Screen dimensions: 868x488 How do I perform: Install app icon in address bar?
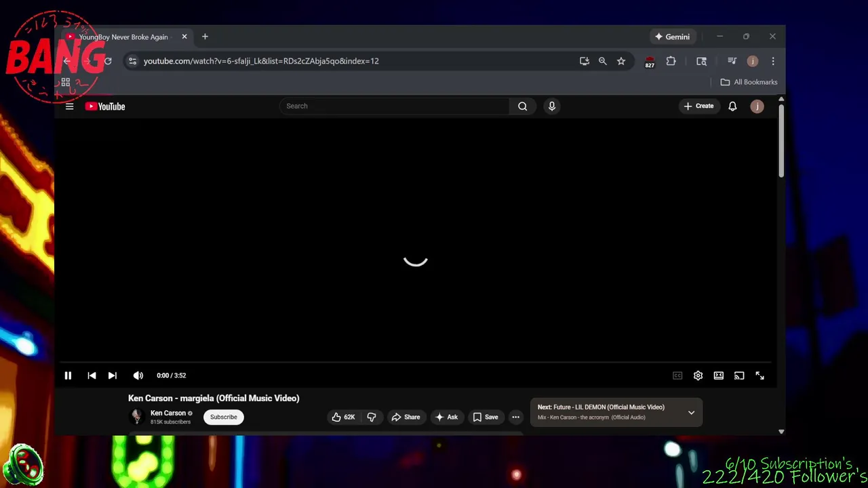click(x=585, y=61)
